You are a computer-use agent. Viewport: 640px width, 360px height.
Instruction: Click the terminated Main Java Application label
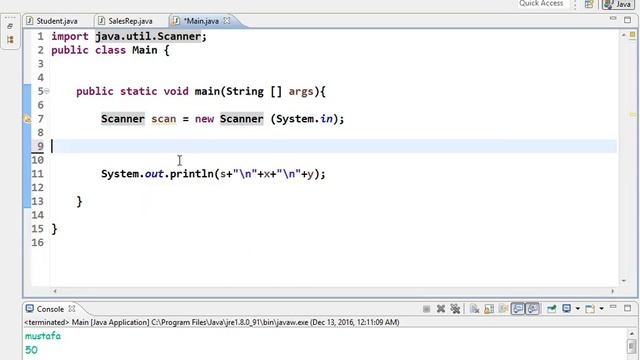tap(211, 322)
